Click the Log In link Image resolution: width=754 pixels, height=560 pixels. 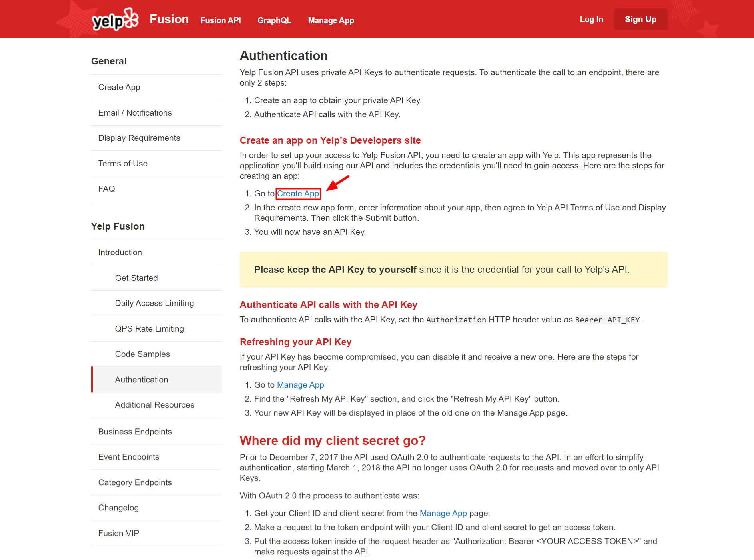(x=591, y=19)
